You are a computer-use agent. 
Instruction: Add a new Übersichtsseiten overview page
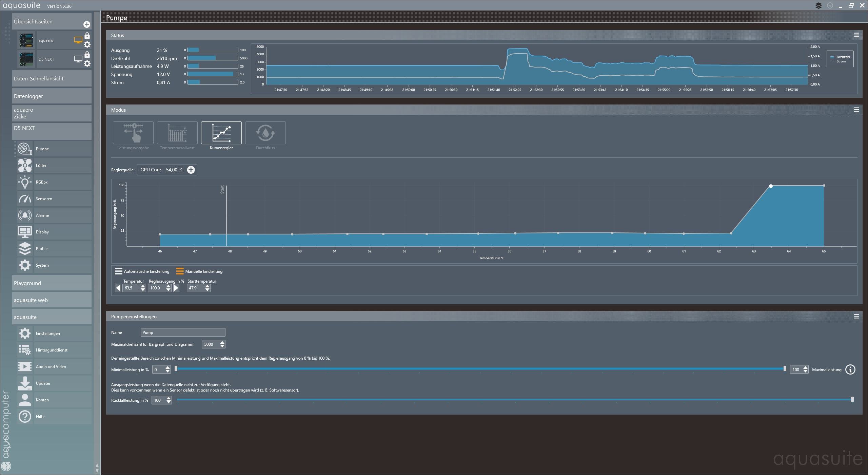pos(87,24)
